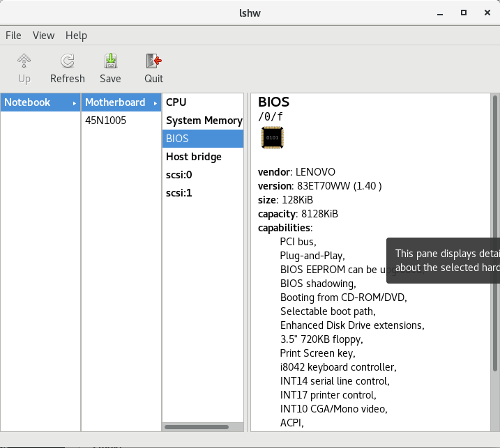Click INT17 printer control text
Image resolution: width=500 pixels, height=448 pixels.
click(328, 396)
